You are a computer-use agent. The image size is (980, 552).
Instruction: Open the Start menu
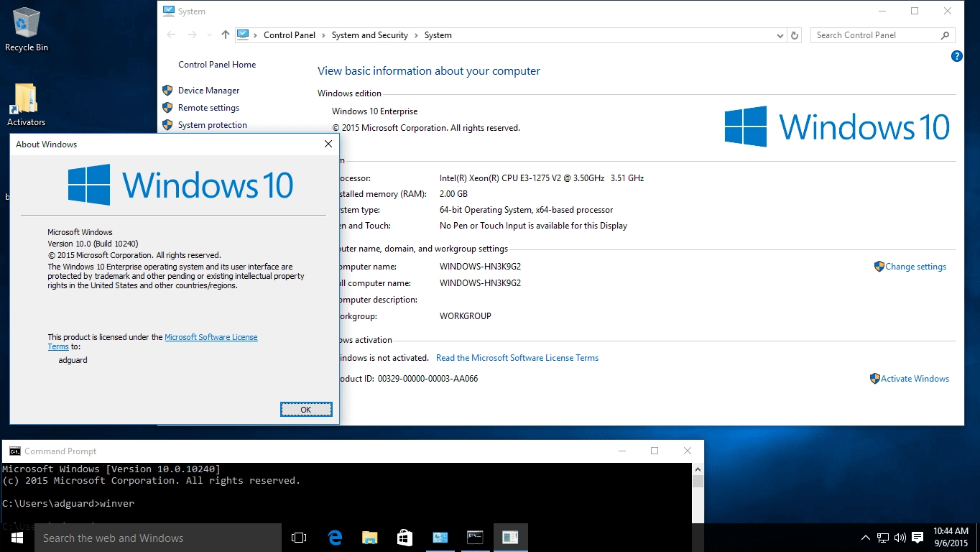click(17, 538)
